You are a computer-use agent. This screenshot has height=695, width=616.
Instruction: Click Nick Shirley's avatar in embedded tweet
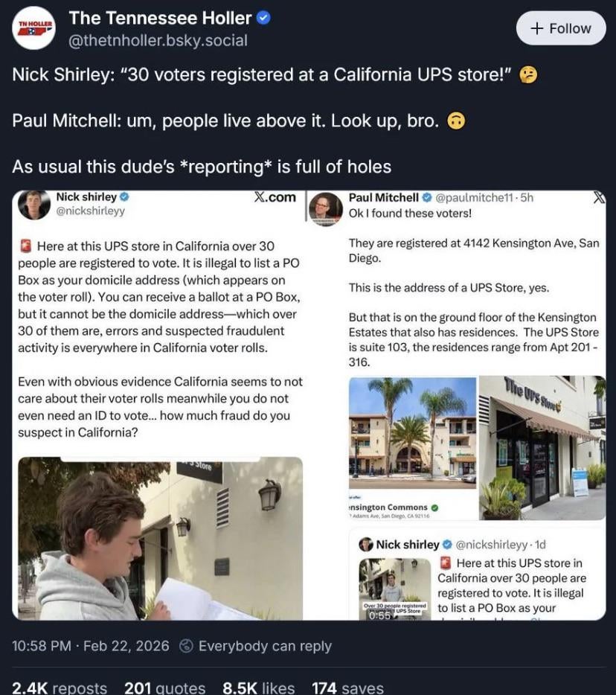34,205
